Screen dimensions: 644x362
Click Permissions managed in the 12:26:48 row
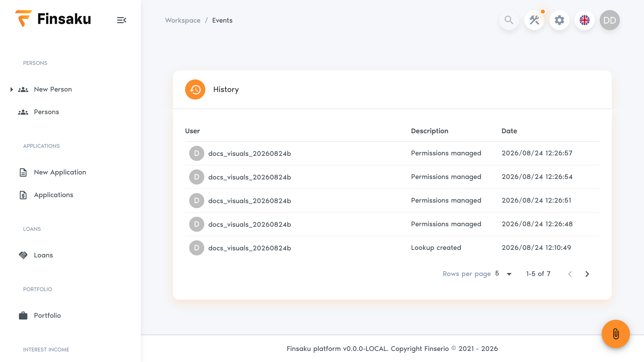click(x=446, y=224)
